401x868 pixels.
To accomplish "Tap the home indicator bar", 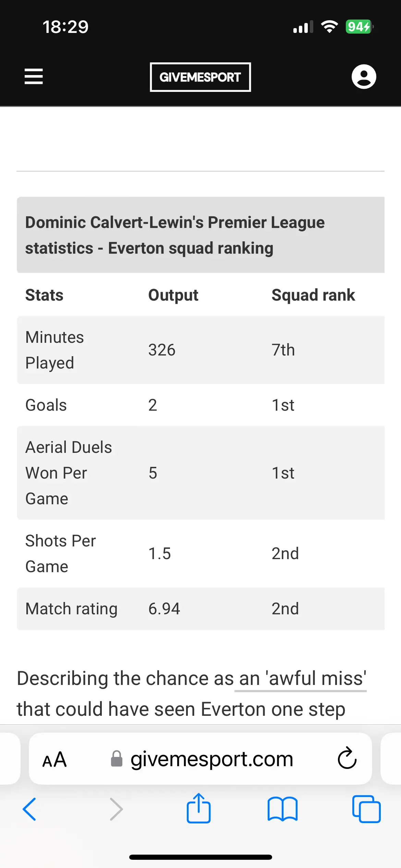I will click(x=200, y=857).
